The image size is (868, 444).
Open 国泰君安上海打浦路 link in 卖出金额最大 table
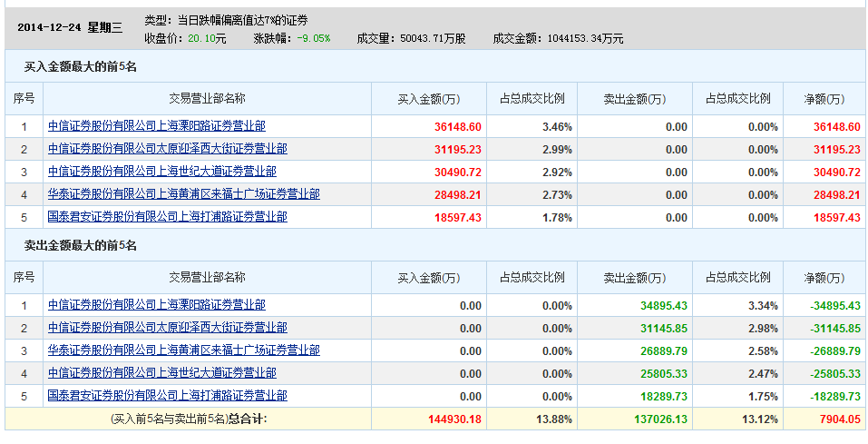168,396
